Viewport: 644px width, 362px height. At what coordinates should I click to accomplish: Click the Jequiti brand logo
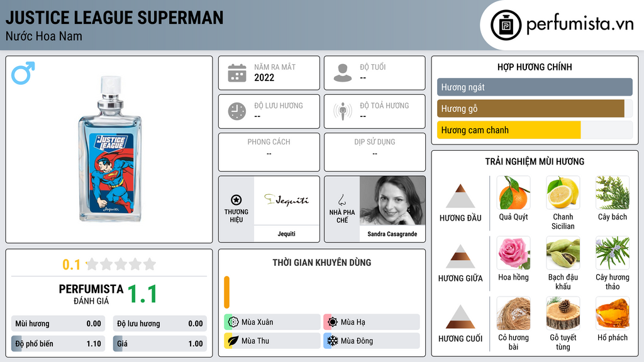click(286, 200)
